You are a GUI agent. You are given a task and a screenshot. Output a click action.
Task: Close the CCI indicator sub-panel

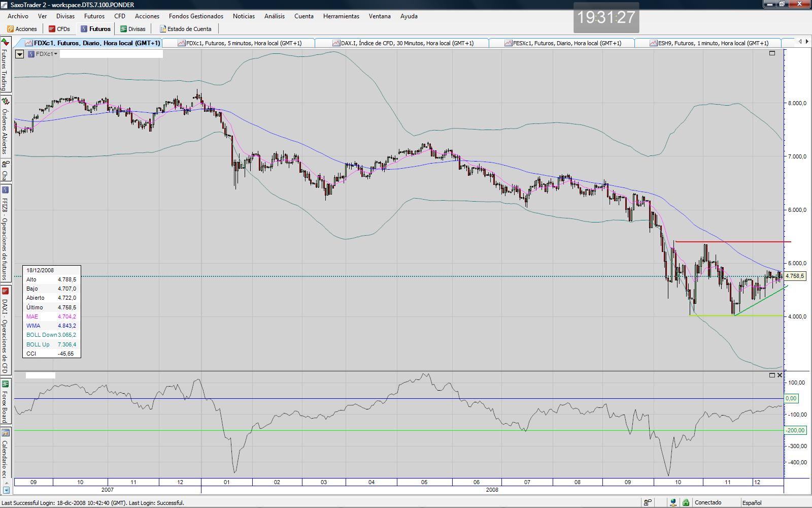tap(780, 375)
